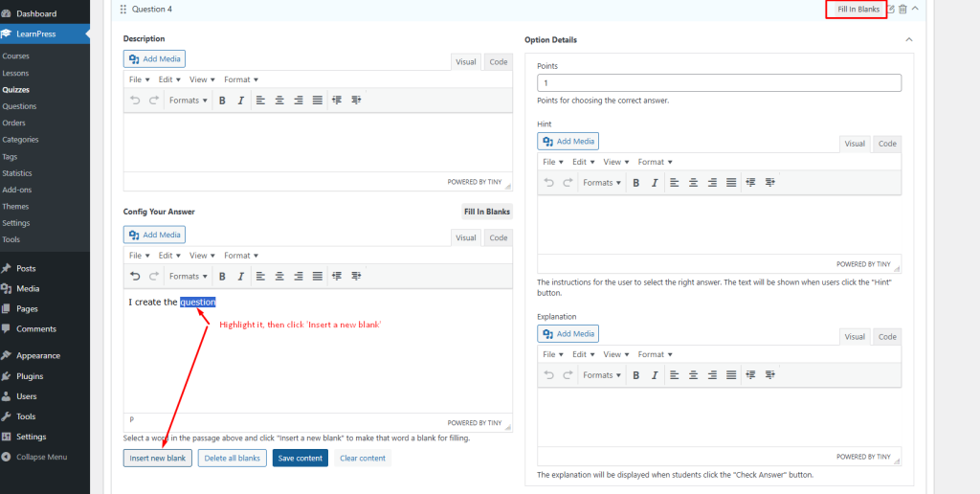
Task: Delete Question 4 using the trash icon
Action: pyautogui.click(x=902, y=9)
